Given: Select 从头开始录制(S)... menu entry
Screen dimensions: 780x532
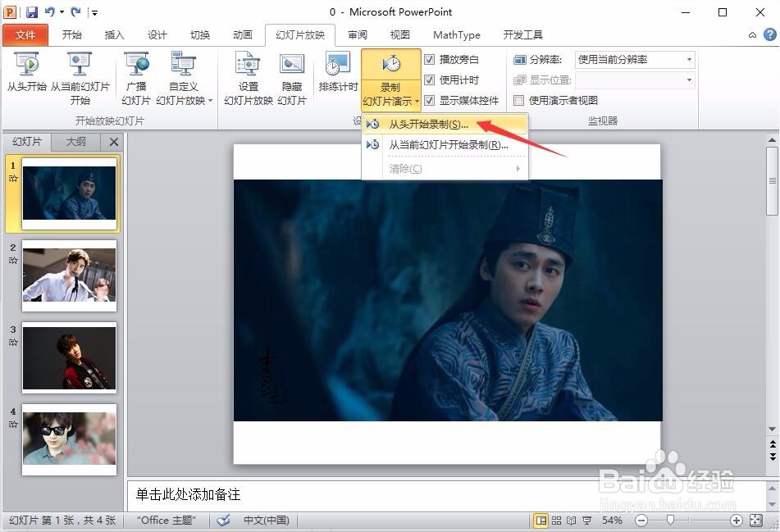Looking at the screenshot, I should (445, 125).
